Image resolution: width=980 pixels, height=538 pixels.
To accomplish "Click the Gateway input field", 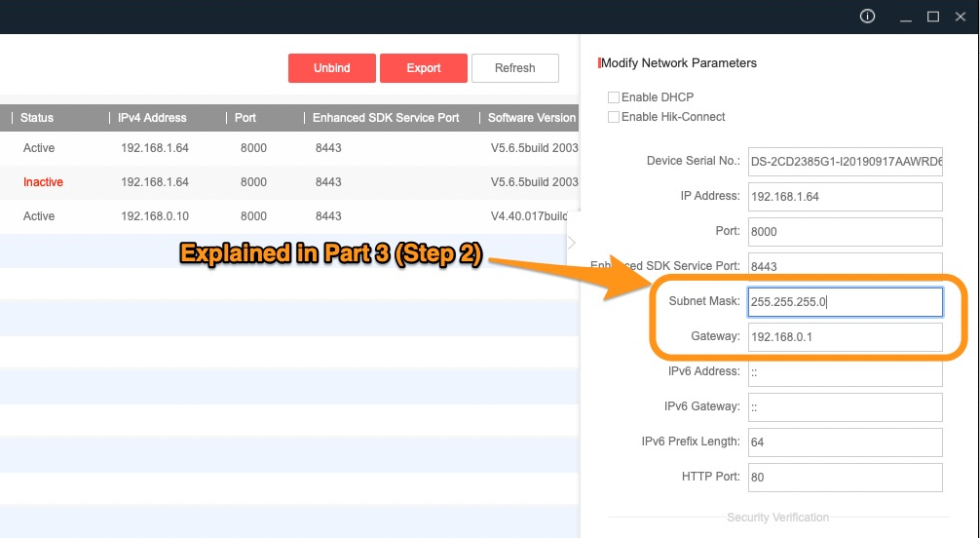I will point(845,337).
